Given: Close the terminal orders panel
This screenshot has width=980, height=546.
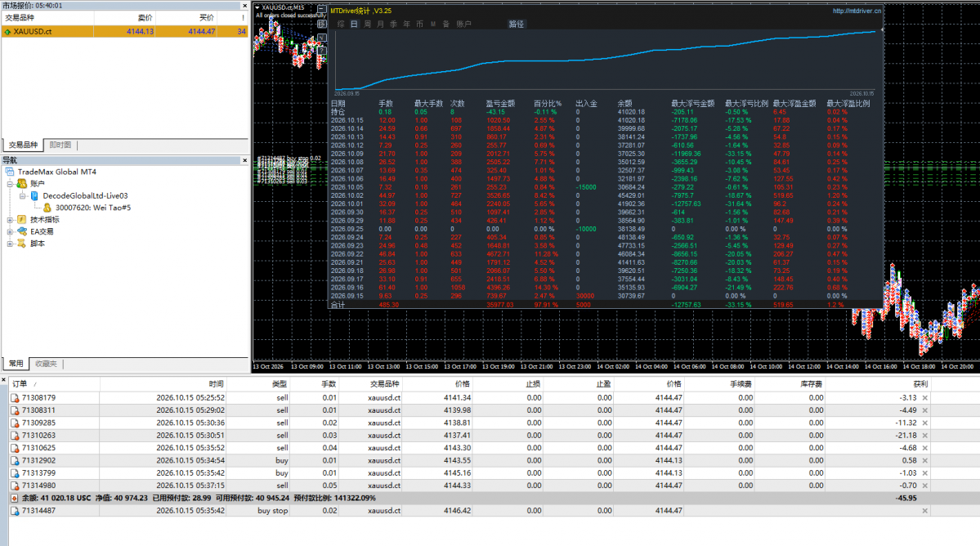Looking at the screenshot, I should (4, 380).
